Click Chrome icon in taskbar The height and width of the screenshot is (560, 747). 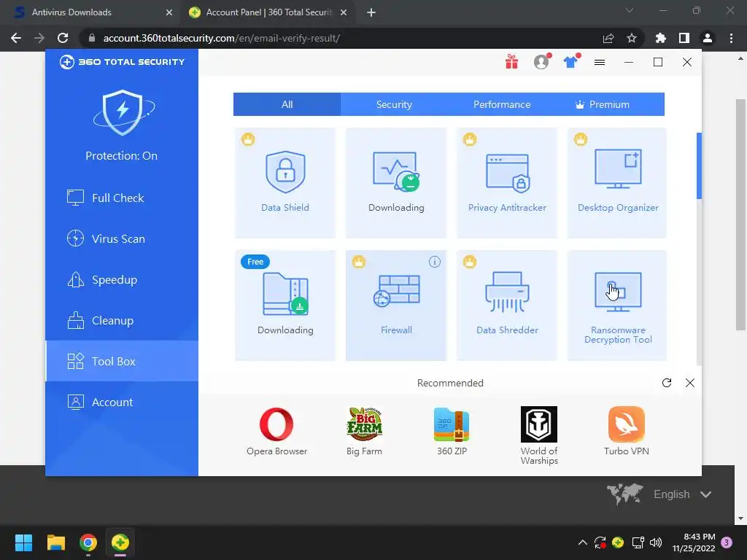pyautogui.click(x=88, y=542)
